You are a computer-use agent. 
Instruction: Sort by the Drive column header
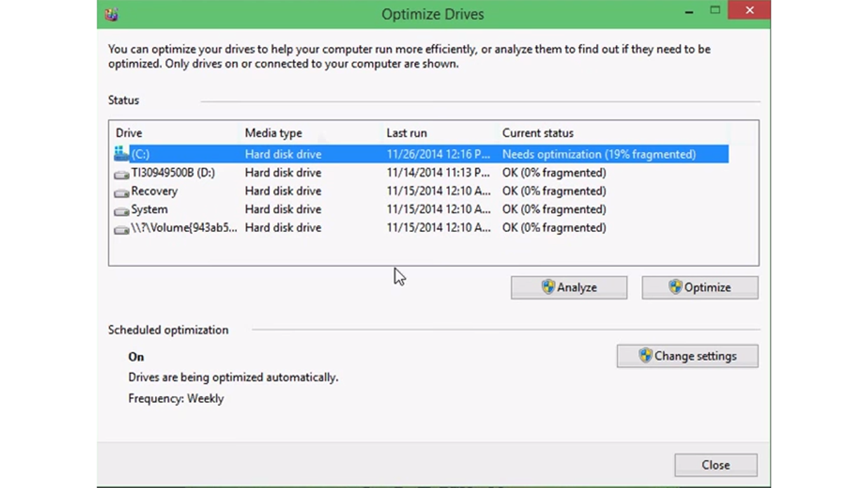(x=129, y=133)
